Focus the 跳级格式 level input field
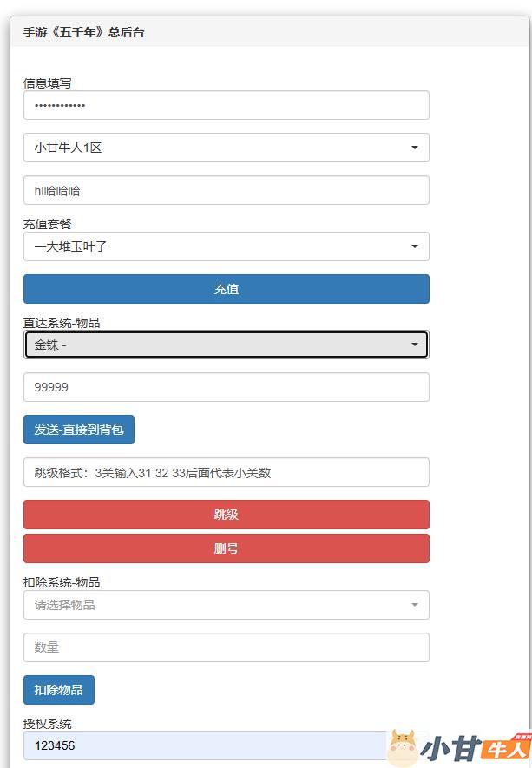 (x=226, y=472)
